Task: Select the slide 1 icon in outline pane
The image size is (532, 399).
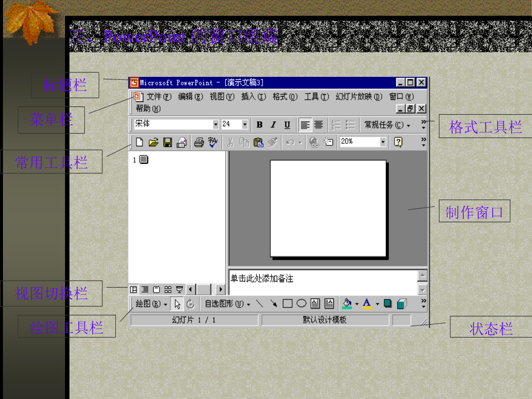Action: pyautogui.click(x=144, y=160)
